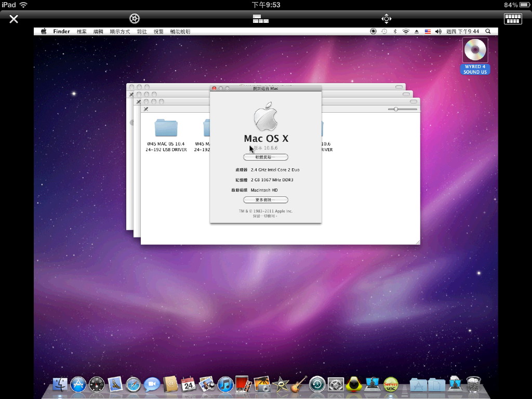The height and width of the screenshot is (399, 532).
Task: Open the 輔助說明 menu
Action: 180,32
